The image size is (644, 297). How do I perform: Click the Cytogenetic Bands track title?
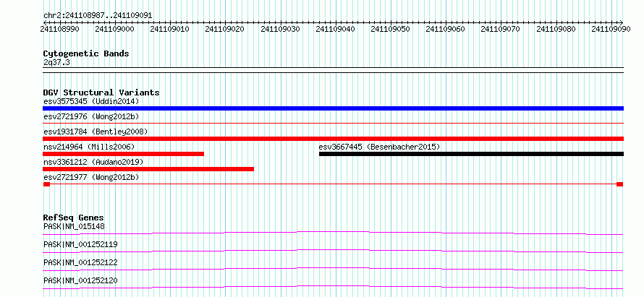click(x=86, y=53)
